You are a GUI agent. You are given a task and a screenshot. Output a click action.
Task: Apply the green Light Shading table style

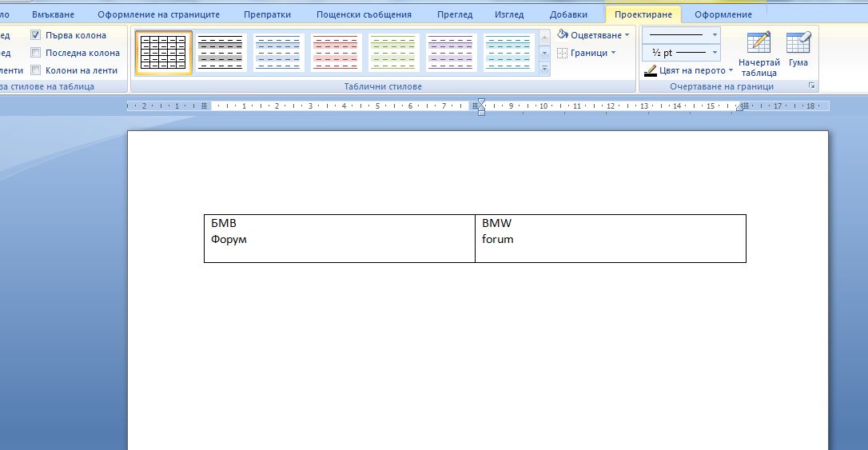pyautogui.click(x=393, y=53)
